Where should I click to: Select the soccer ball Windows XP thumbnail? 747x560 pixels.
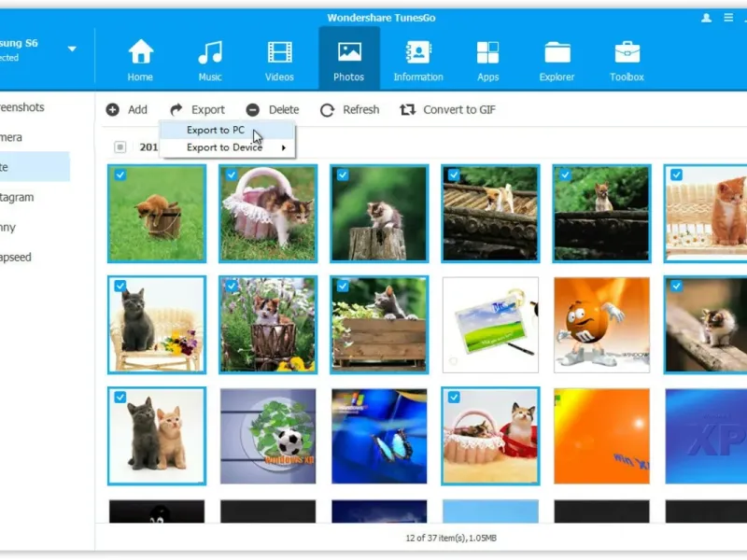point(268,436)
